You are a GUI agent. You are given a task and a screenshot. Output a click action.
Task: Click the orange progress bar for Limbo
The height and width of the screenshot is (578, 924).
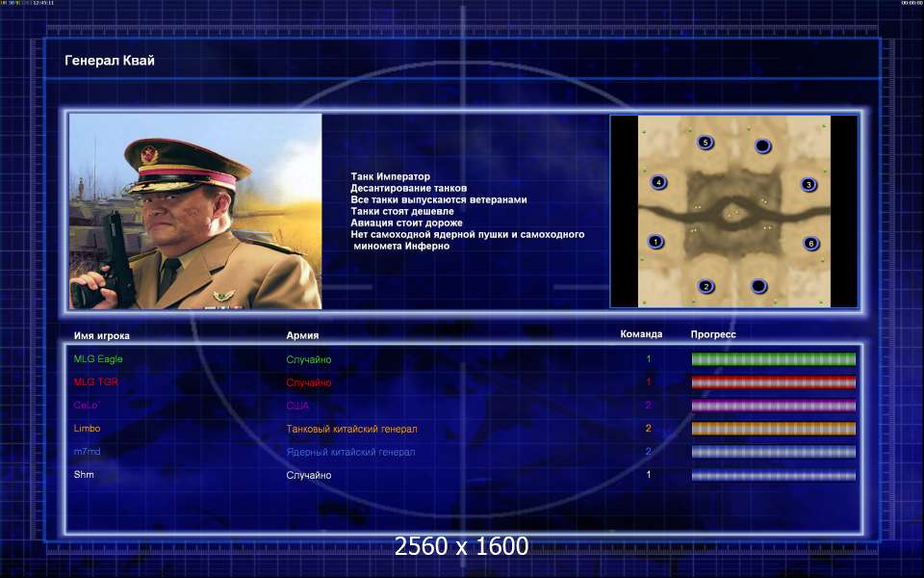tap(773, 429)
